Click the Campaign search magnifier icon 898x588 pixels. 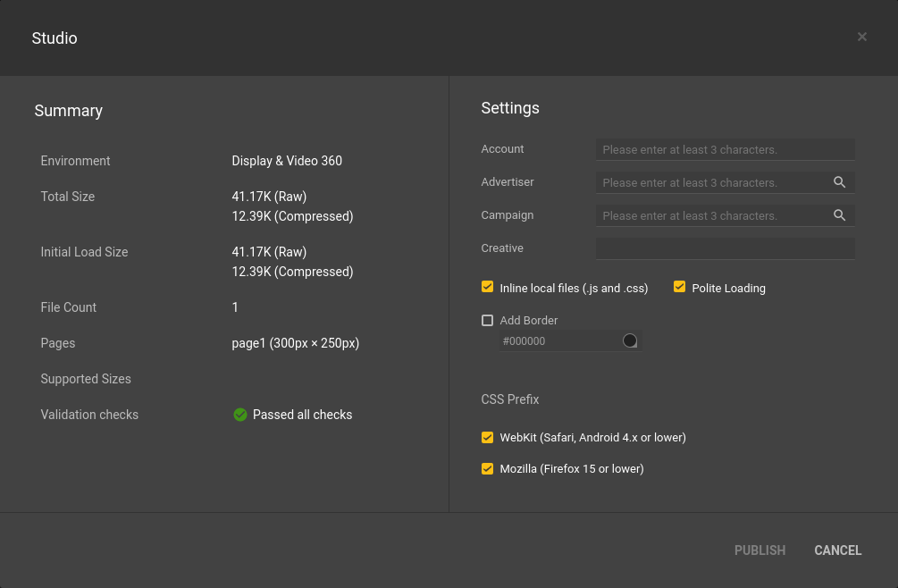pos(839,215)
